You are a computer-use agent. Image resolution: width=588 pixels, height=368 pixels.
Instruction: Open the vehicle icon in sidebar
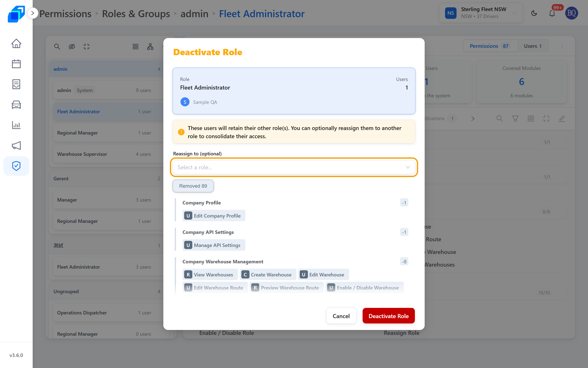coord(16,105)
